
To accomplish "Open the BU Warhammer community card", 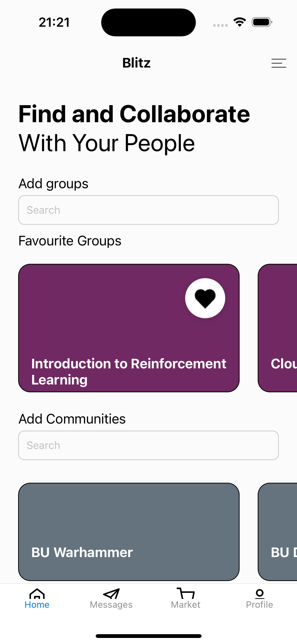I will pos(129,532).
